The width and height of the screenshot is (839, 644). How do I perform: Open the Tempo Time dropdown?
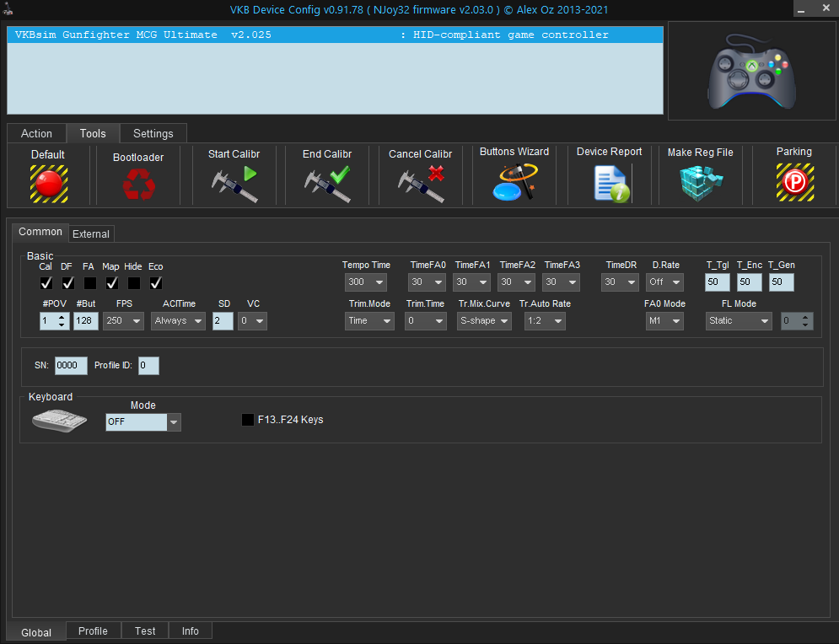[x=366, y=282]
